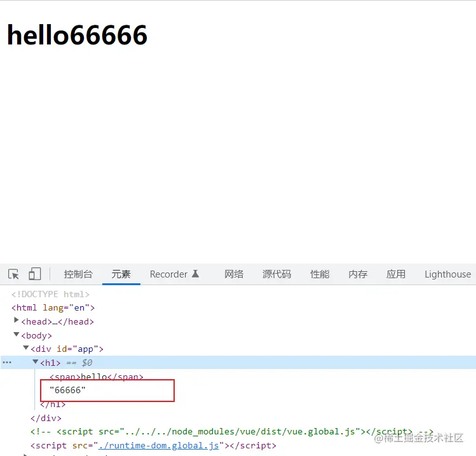Expand the collapsed head element

[17, 320]
